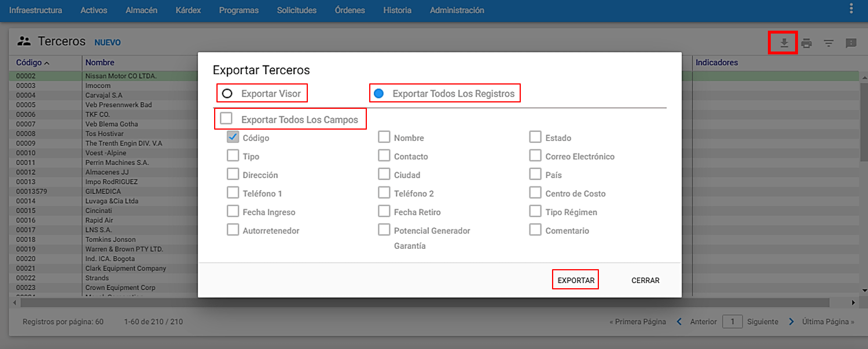868x349 pixels.
Task: Click the download/export icon in Terceros toolbar
Action: click(x=784, y=43)
